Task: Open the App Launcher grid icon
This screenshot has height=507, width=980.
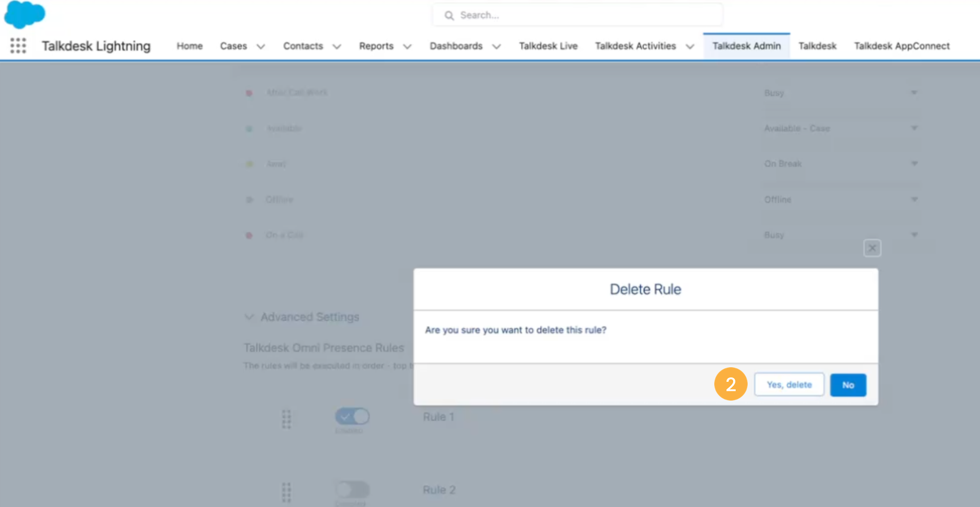Action: (18, 46)
